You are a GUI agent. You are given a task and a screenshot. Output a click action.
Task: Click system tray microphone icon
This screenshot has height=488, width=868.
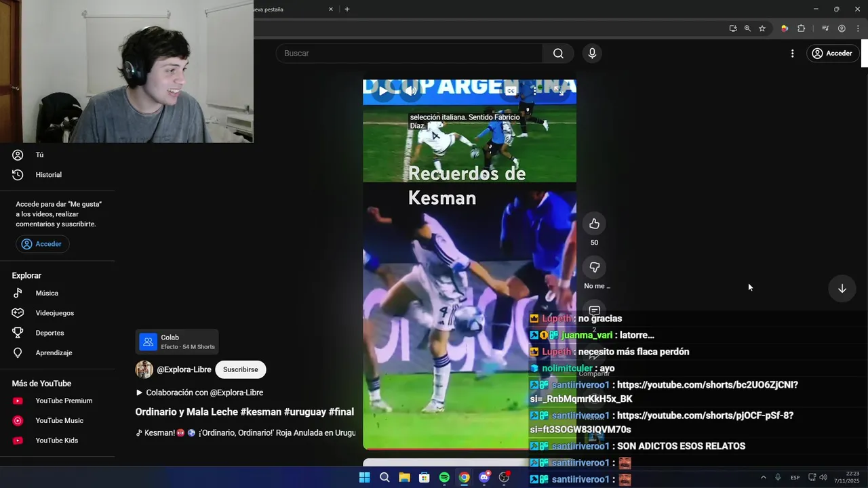(778, 477)
